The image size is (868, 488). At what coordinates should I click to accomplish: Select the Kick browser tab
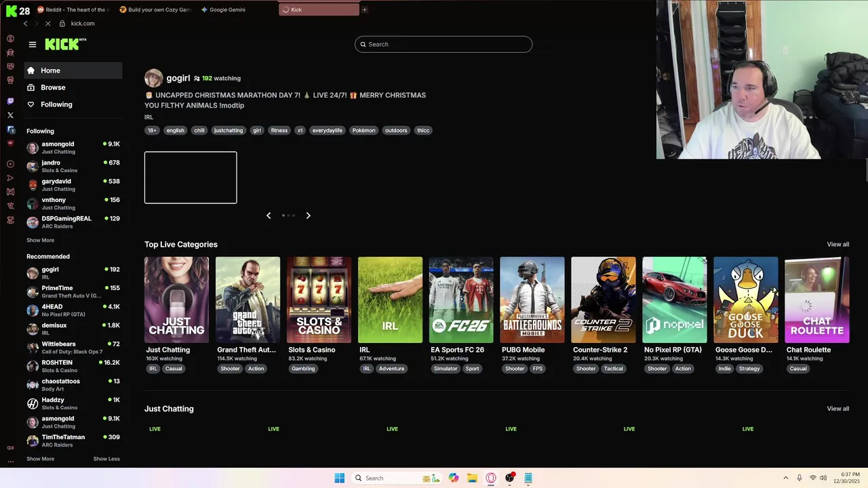pos(319,9)
